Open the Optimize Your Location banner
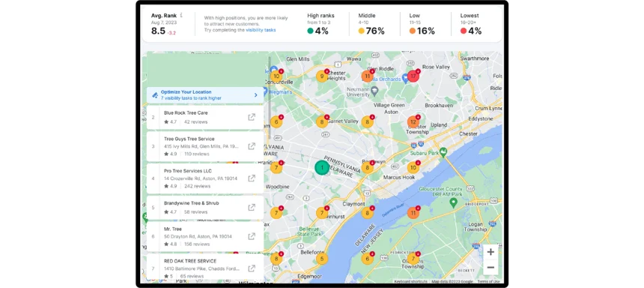Viewport: 644px width, 288px height. pyautogui.click(x=205, y=95)
